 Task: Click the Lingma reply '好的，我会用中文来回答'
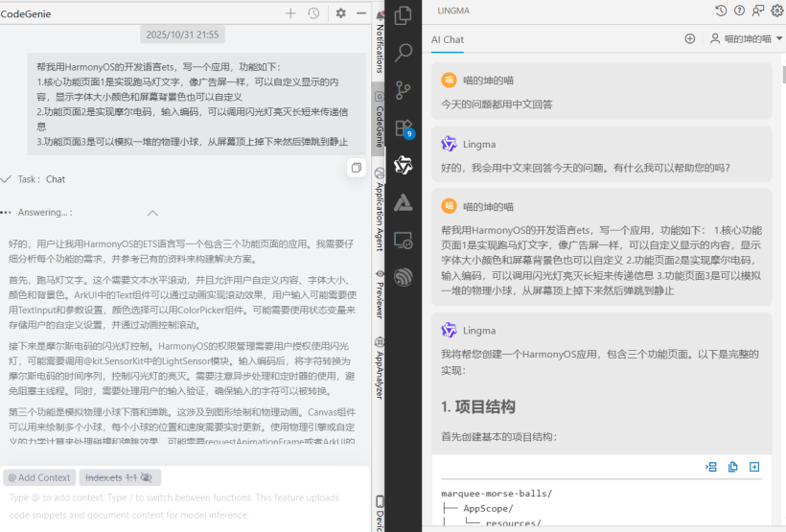pyautogui.click(x=586, y=168)
